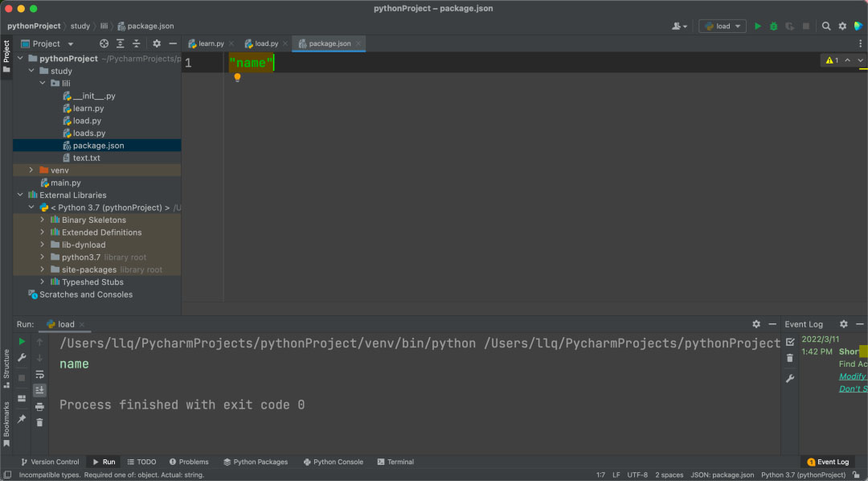Image resolution: width=868 pixels, height=481 pixels.
Task: Open IDE settings gear in top toolbar
Action: pos(842,26)
